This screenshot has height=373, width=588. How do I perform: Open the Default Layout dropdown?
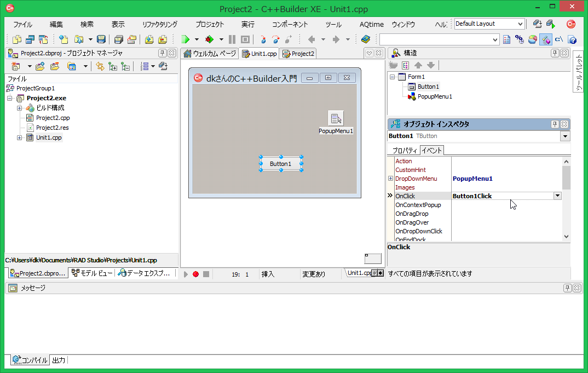520,24
